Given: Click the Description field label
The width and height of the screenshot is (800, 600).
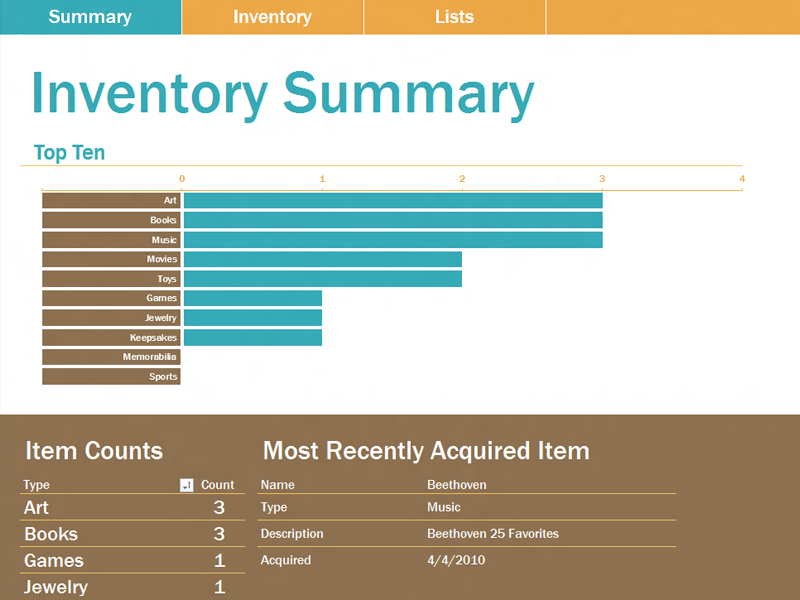Looking at the screenshot, I should pos(292,534).
